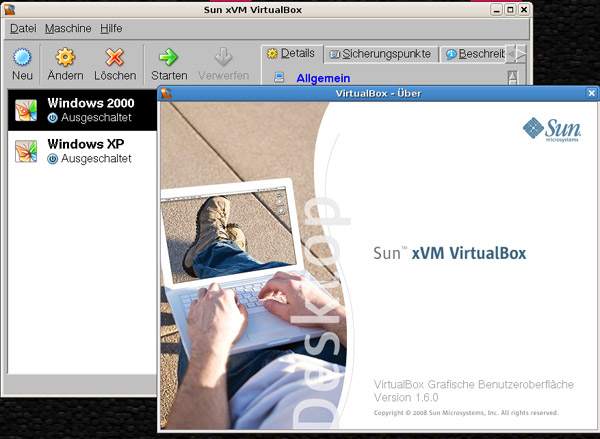
Task: Close the VirtualBox - Über dialog
Action: (x=591, y=93)
